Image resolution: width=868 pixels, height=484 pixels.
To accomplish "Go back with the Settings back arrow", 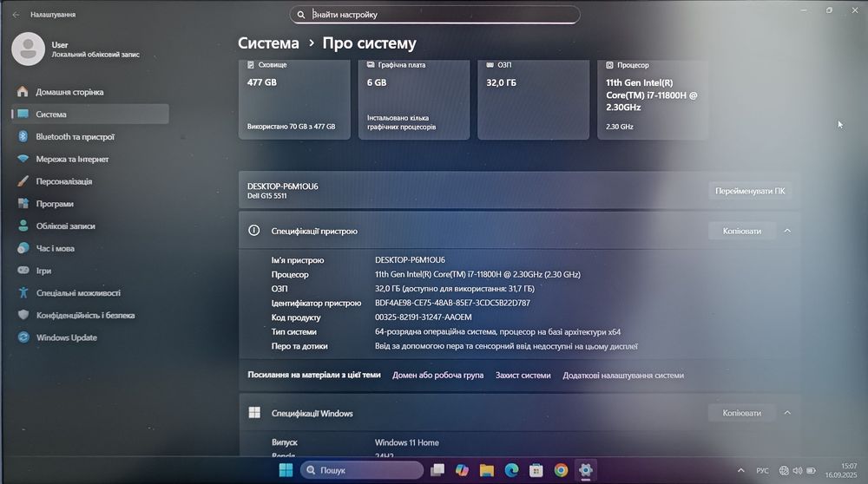I will click(x=16, y=15).
